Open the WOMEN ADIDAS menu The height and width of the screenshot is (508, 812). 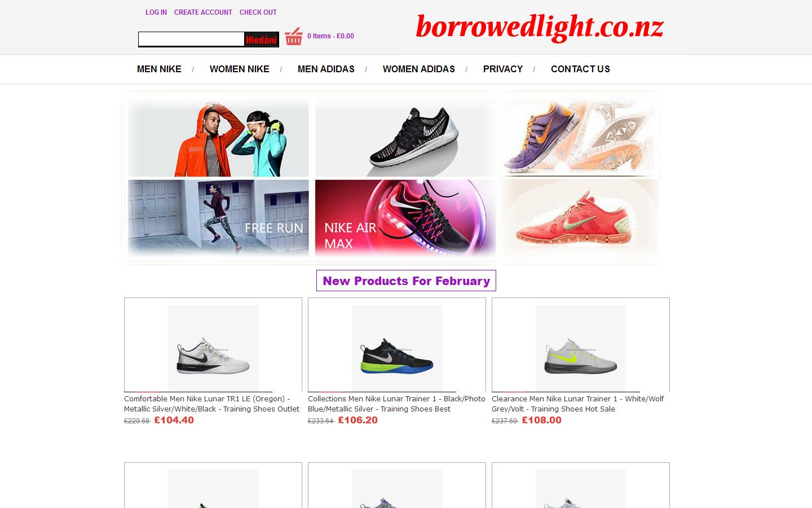click(x=419, y=69)
